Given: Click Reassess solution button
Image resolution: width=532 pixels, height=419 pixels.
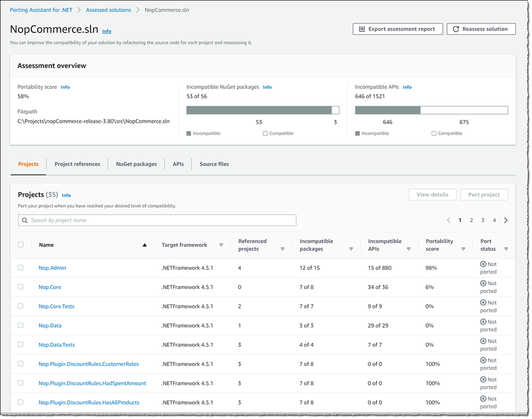Looking at the screenshot, I should point(481,29).
